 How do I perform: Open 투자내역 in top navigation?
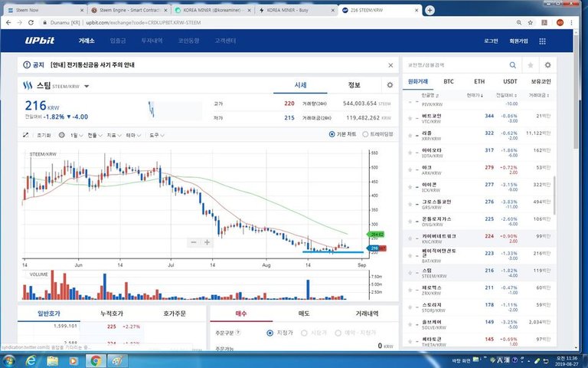pyautogui.click(x=152, y=41)
